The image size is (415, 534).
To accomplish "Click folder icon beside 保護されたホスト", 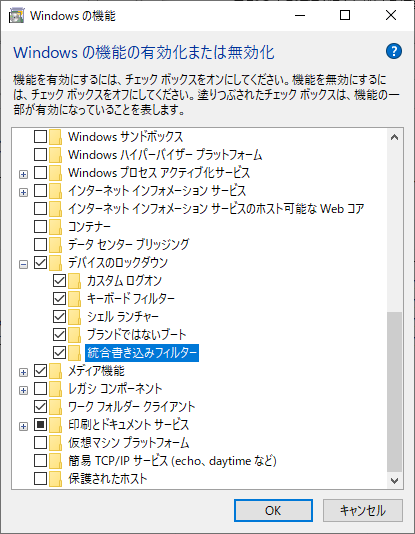I will coord(55,479).
